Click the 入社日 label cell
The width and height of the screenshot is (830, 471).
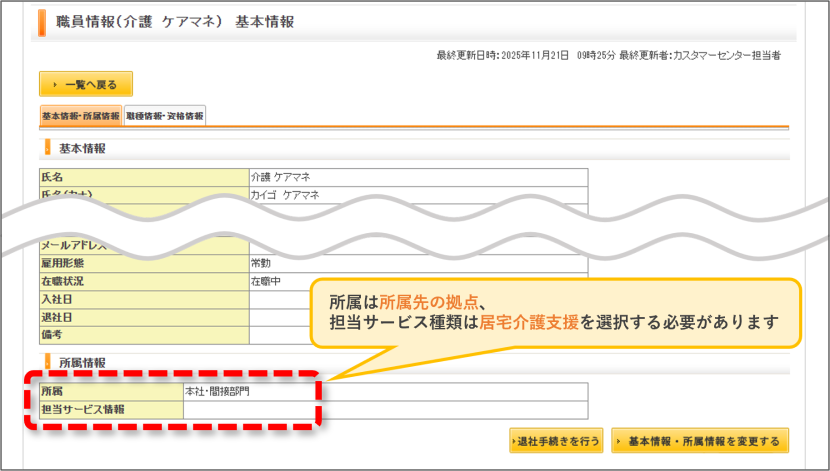[144, 300]
